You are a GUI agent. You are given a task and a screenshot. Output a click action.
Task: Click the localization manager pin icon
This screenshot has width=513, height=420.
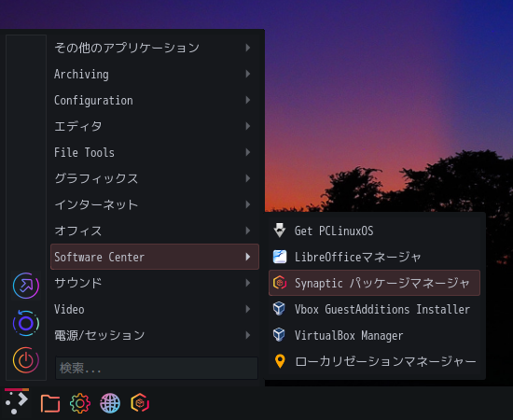pyautogui.click(x=280, y=361)
